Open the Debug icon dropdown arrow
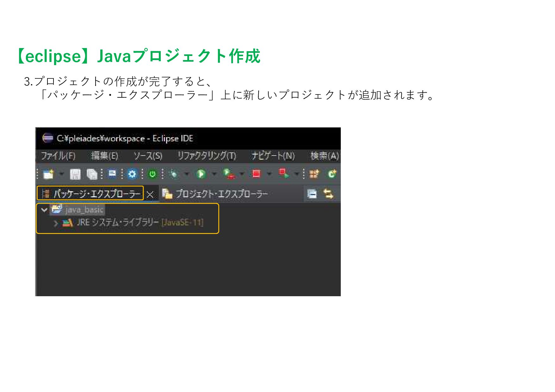 click(187, 174)
